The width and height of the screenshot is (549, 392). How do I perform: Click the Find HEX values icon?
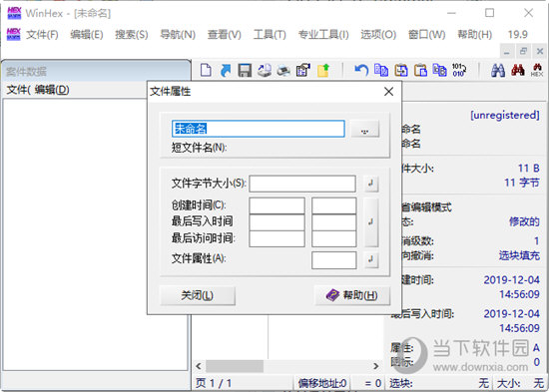tap(537, 70)
